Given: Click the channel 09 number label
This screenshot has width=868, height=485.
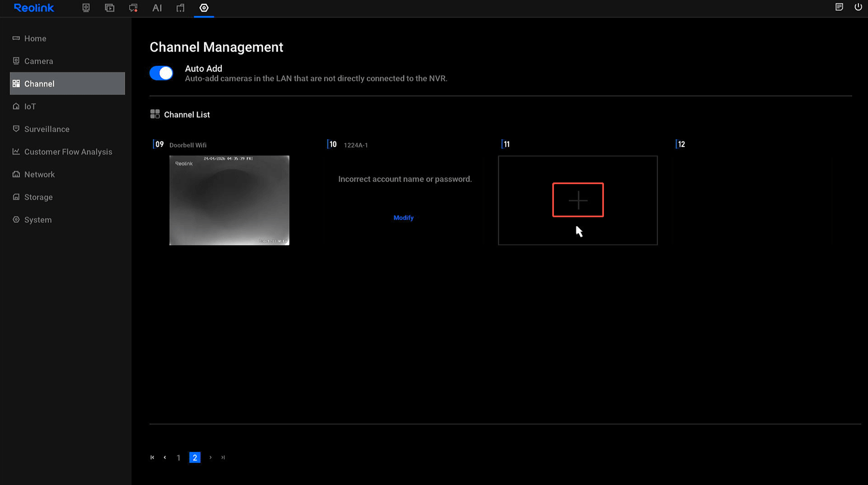Looking at the screenshot, I should pyautogui.click(x=160, y=144).
